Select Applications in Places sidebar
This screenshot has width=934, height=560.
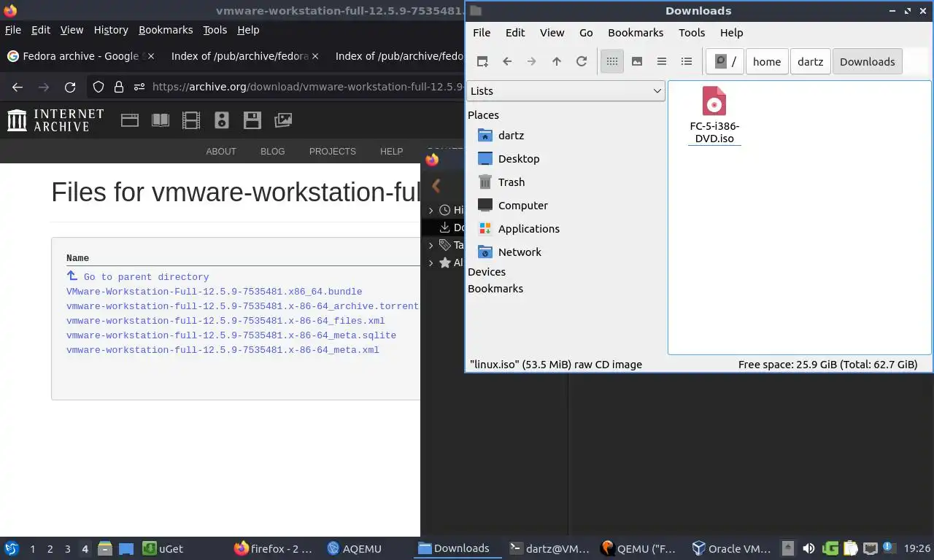coord(528,229)
